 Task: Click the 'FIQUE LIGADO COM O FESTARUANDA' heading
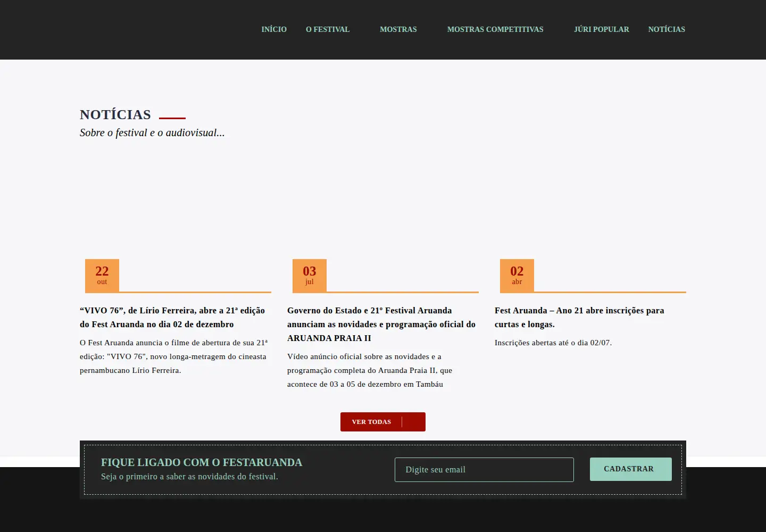click(x=202, y=462)
